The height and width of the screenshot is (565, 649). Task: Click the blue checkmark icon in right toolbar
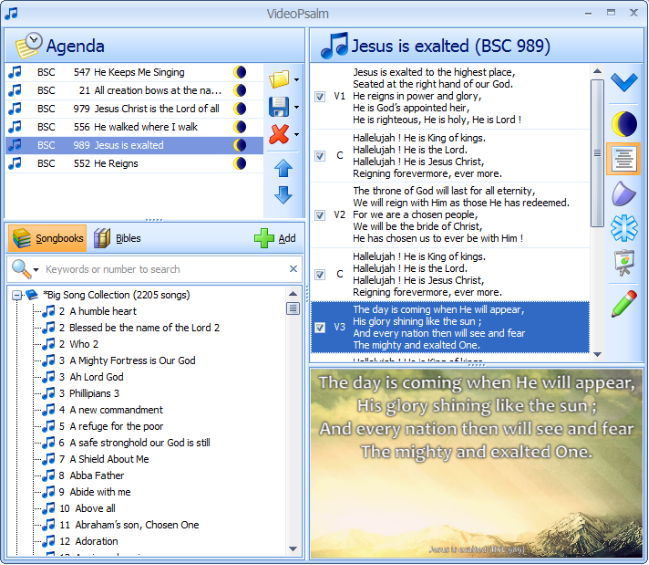[x=624, y=83]
